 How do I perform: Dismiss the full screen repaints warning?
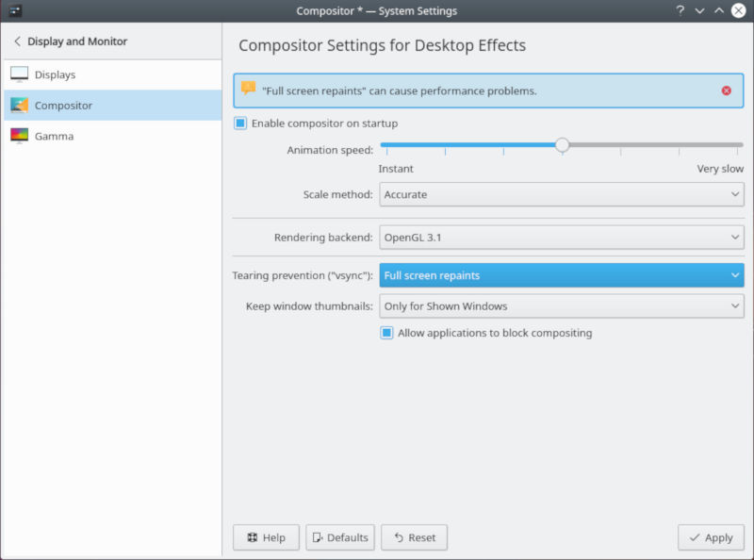pos(726,91)
